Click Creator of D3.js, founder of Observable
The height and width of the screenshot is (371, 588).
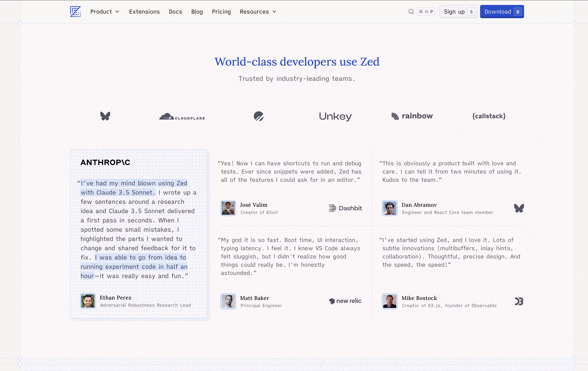pos(449,306)
